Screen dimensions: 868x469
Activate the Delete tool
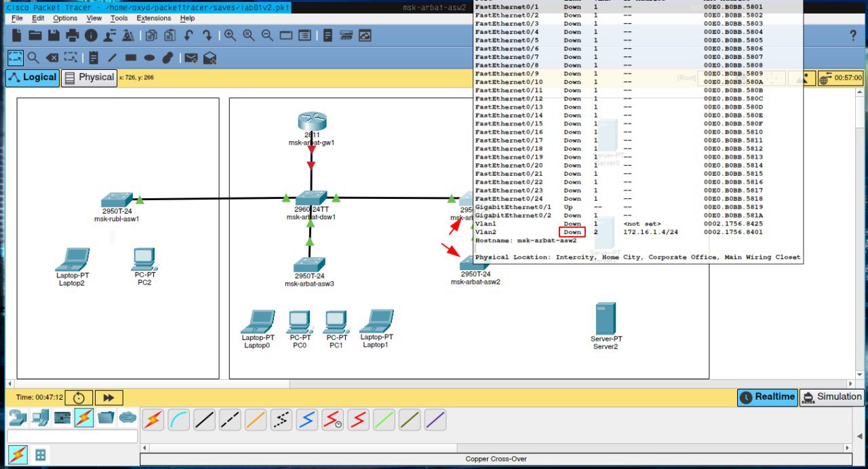coord(52,58)
